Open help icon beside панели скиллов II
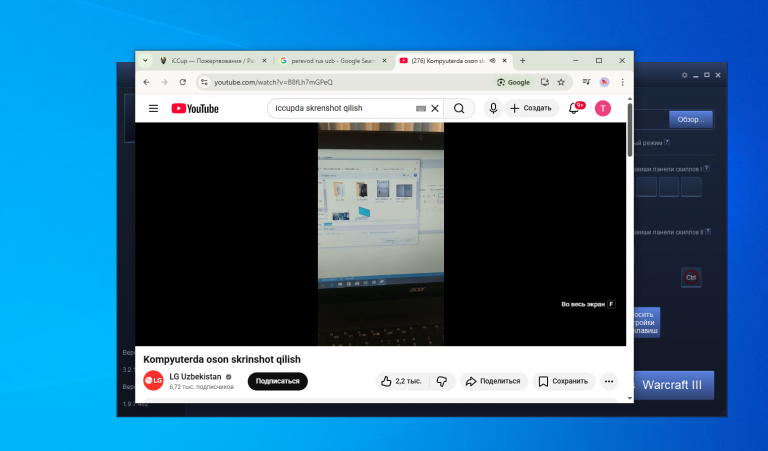 [708, 232]
